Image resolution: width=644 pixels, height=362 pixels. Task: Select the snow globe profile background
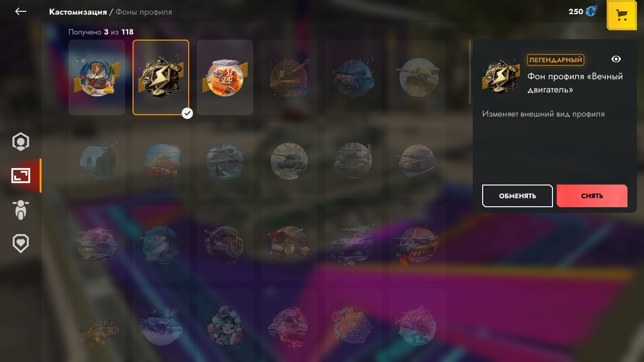pos(97,77)
